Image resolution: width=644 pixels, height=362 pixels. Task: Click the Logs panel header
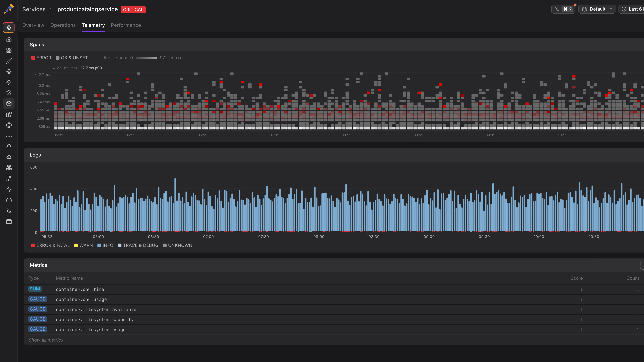[334, 155]
